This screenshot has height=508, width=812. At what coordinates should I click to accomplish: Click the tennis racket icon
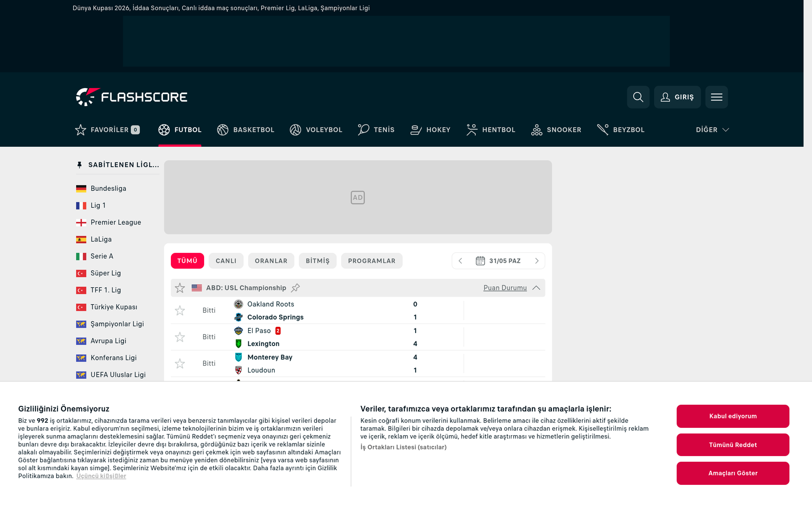pyautogui.click(x=364, y=130)
